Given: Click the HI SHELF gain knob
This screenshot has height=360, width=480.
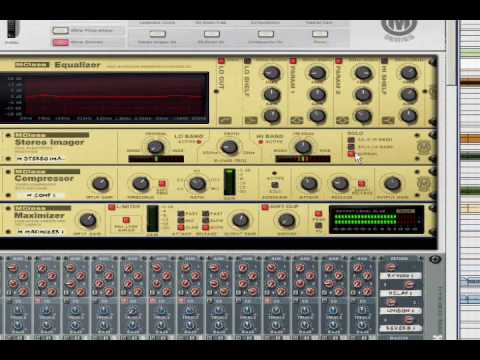Looking at the screenshot, I should (409, 94).
